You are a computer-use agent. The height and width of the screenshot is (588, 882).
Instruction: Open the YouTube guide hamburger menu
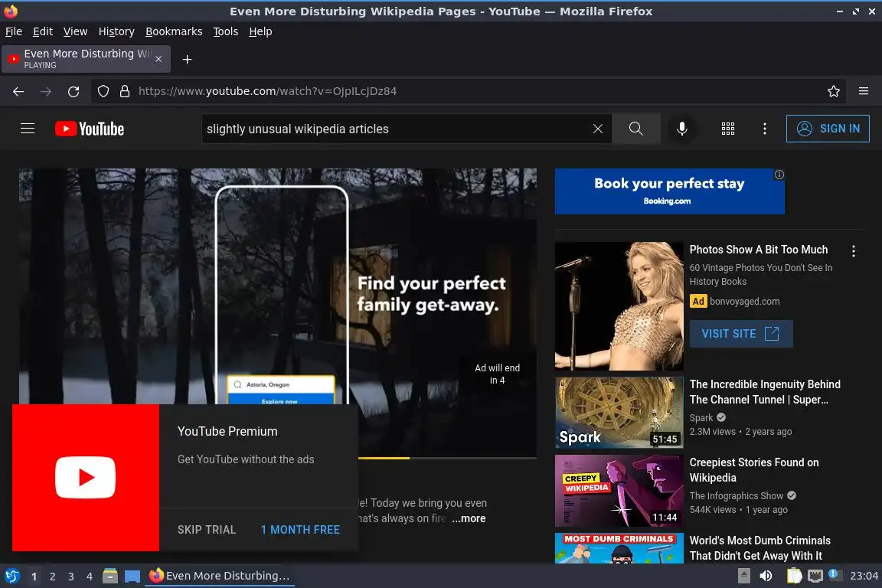(x=28, y=129)
